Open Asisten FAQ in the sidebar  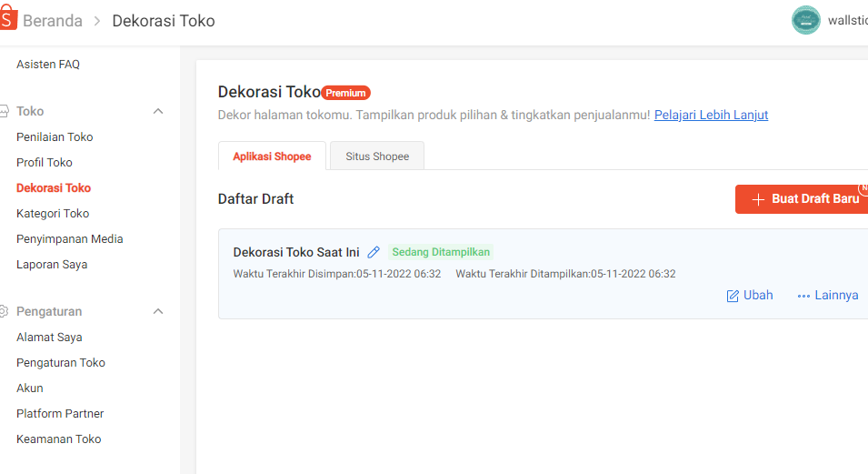pos(48,65)
